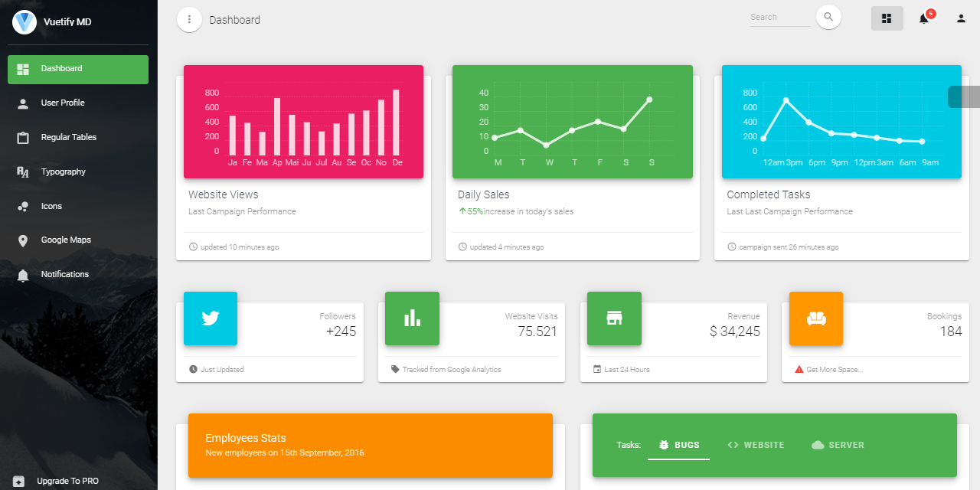Screen dimensions: 980x490
Task: Click the search magnifier icon
Action: [828, 17]
